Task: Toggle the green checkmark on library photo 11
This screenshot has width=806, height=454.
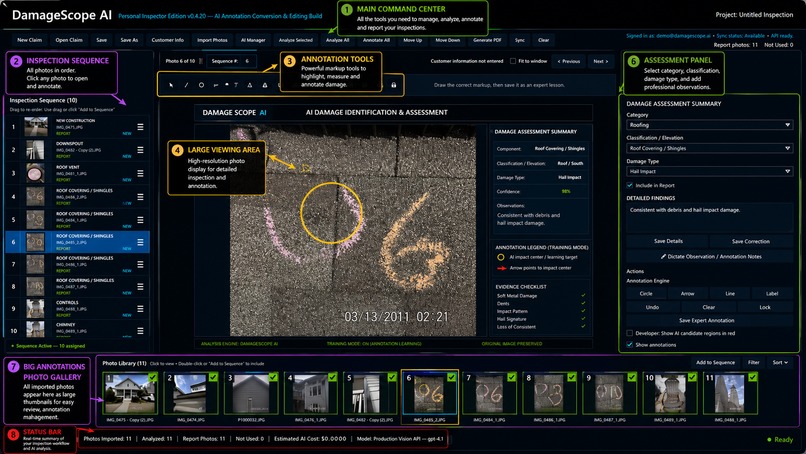Action: 753,377
